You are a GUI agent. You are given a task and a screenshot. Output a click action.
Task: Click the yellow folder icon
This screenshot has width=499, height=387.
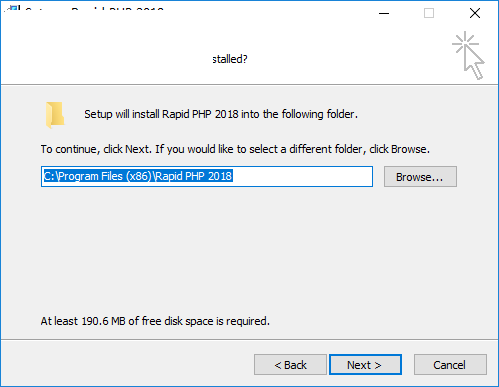click(x=55, y=115)
